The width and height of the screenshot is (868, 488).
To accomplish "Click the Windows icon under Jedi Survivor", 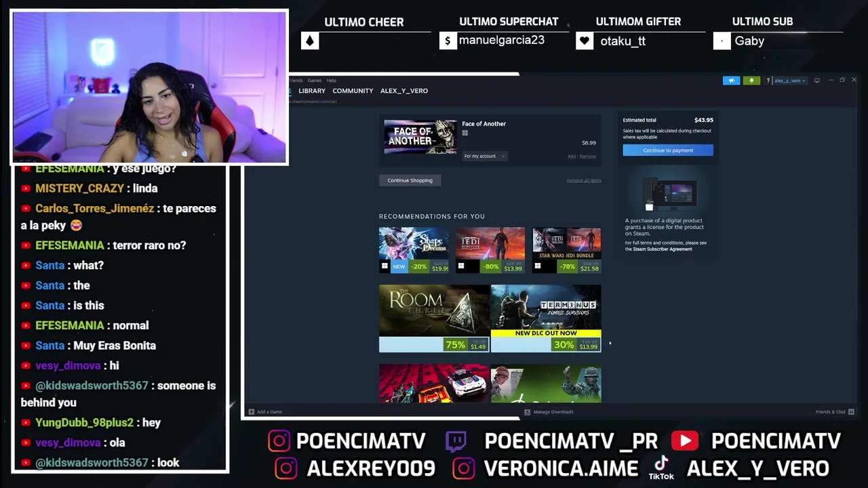I will [461, 266].
